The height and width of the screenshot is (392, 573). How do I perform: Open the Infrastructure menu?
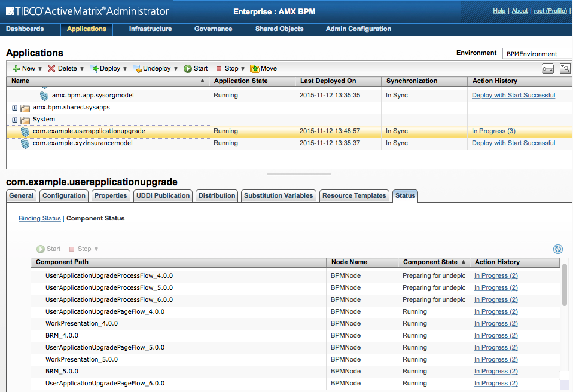[x=150, y=29]
